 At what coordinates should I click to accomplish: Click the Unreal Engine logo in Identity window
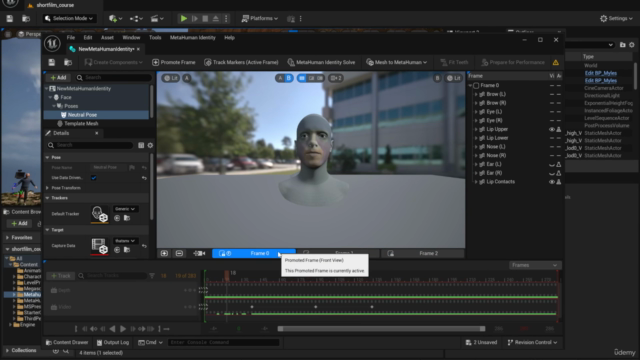(52, 44)
